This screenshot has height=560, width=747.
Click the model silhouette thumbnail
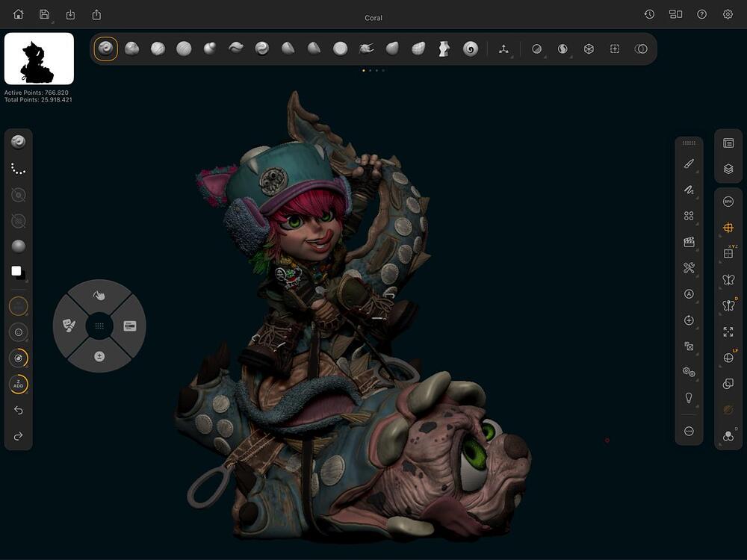[x=39, y=58]
